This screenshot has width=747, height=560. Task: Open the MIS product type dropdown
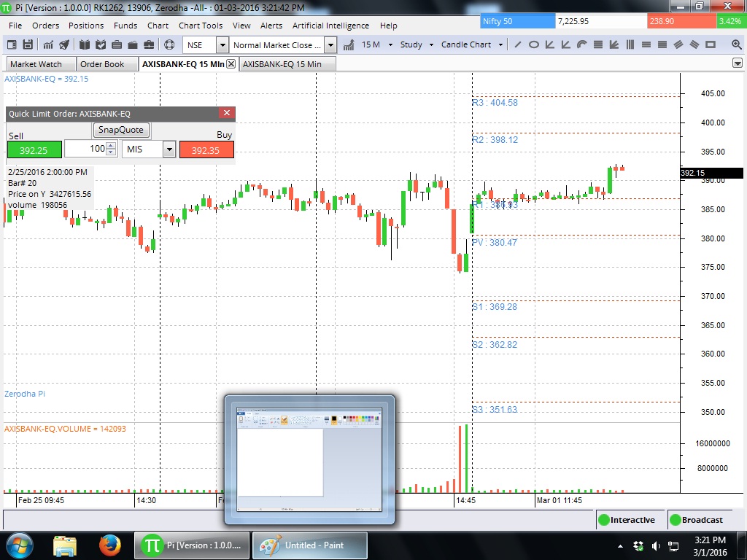[169, 149]
